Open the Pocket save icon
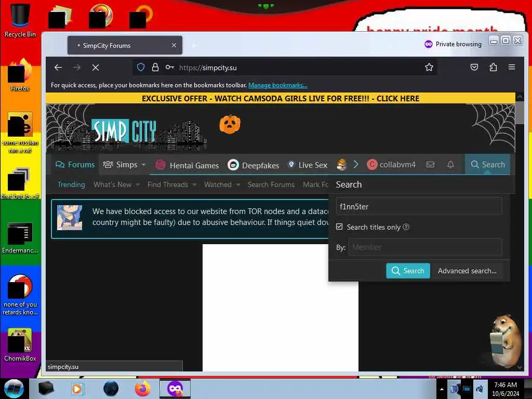The height and width of the screenshot is (399, 532). pyautogui.click(x=474, y=67)
